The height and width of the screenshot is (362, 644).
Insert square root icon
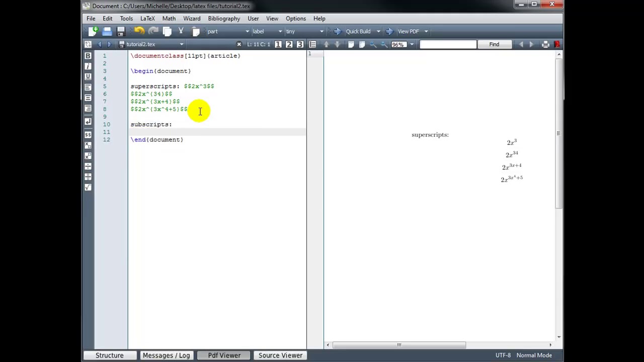click(88, 188)
